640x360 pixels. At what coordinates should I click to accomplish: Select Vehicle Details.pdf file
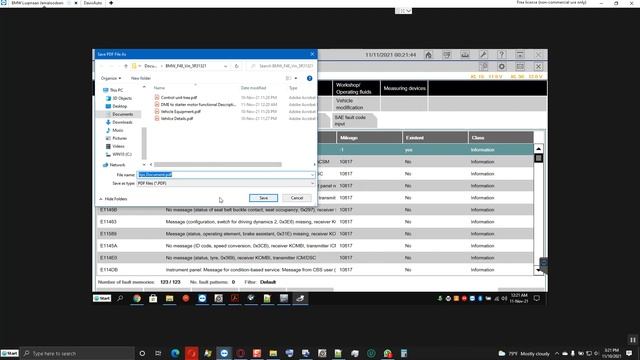pos(177,118)
